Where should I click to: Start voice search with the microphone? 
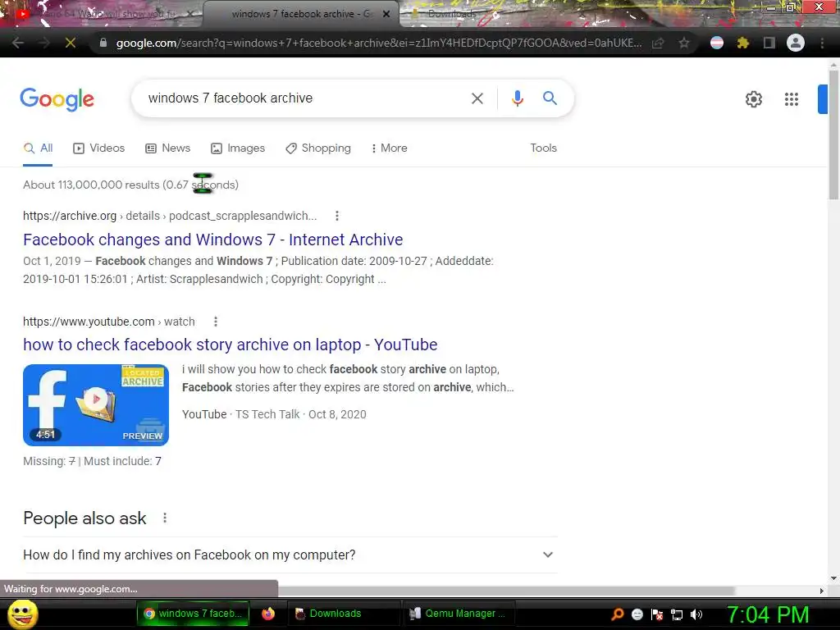point(517,98)
